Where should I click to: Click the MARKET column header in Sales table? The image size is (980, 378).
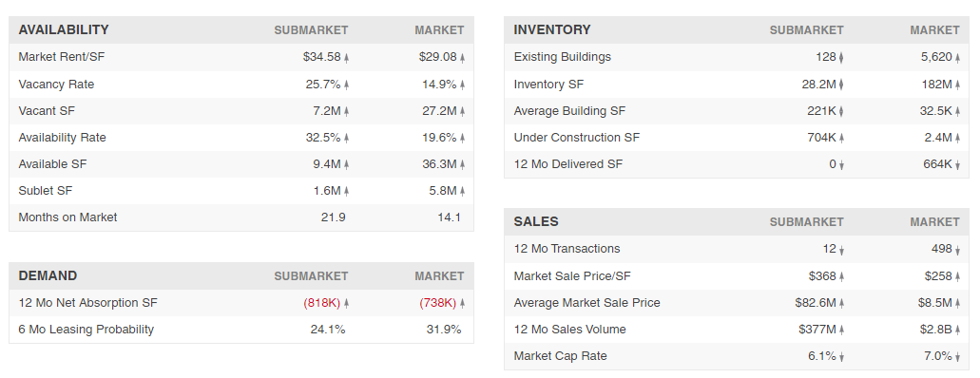(x=934, y=222)
